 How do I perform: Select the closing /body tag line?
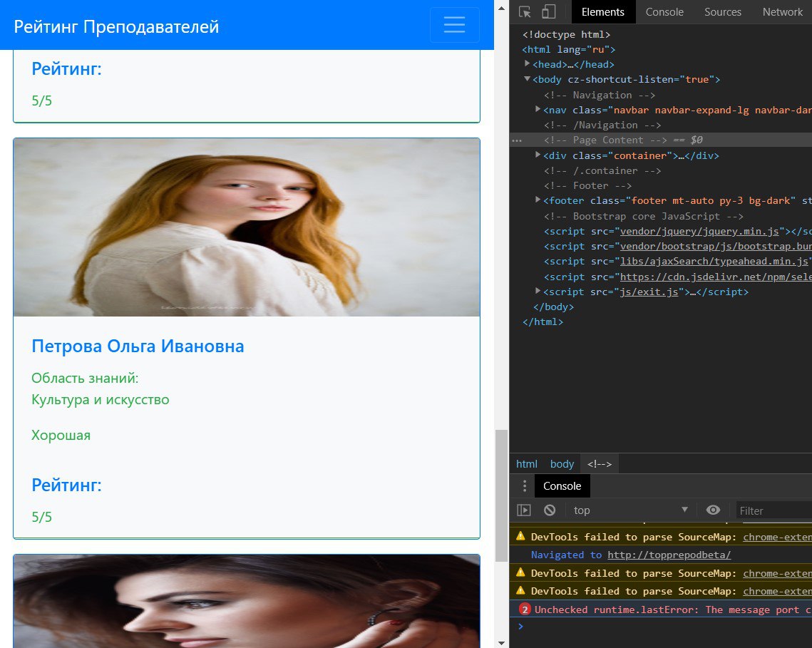pyautogui.click(x=554, y=307)
